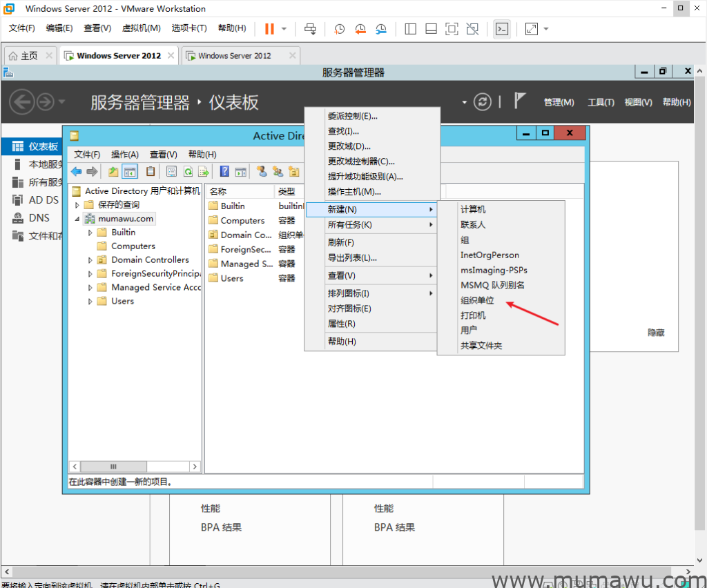Select 计算机 in the New submenu
Screen dimensions: 707x588
pos(501,210)
